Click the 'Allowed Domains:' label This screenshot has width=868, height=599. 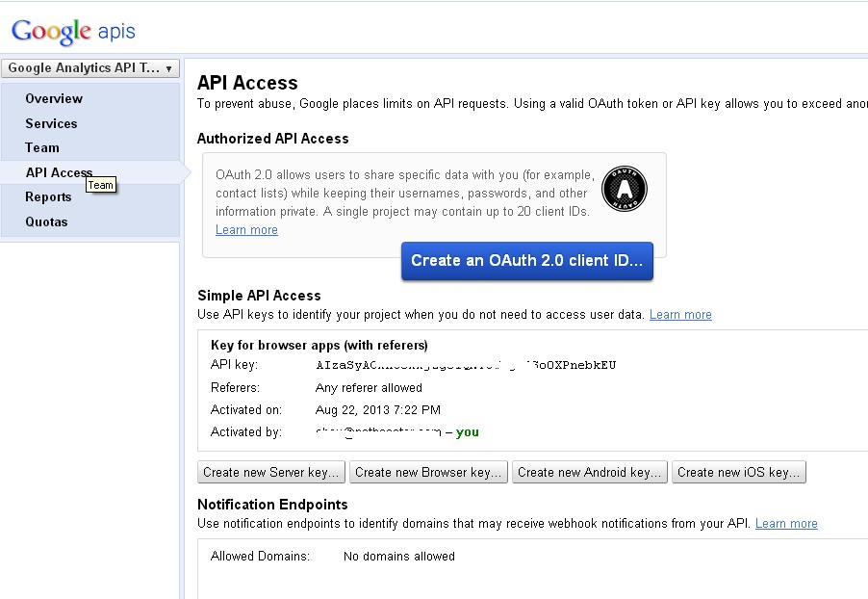[260, 557]
